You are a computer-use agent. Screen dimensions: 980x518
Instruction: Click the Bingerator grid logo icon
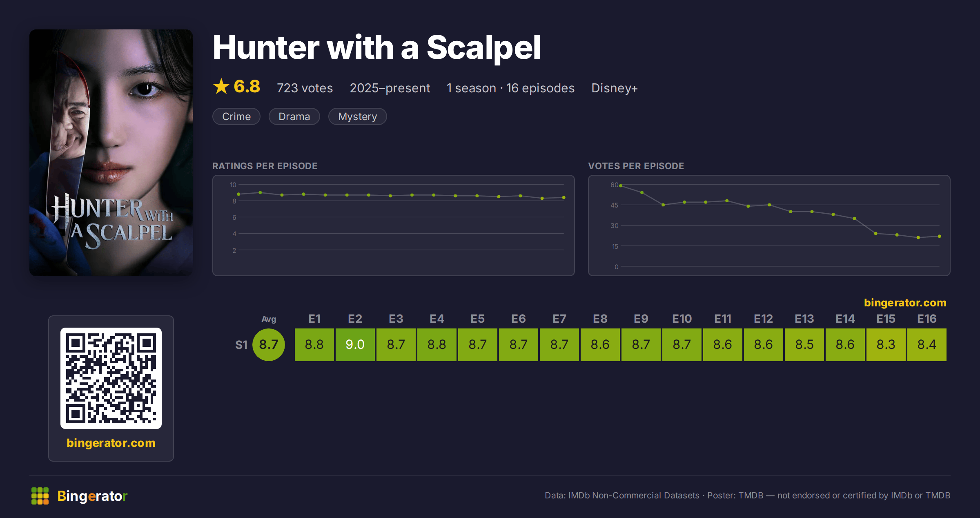click(40, 496)
